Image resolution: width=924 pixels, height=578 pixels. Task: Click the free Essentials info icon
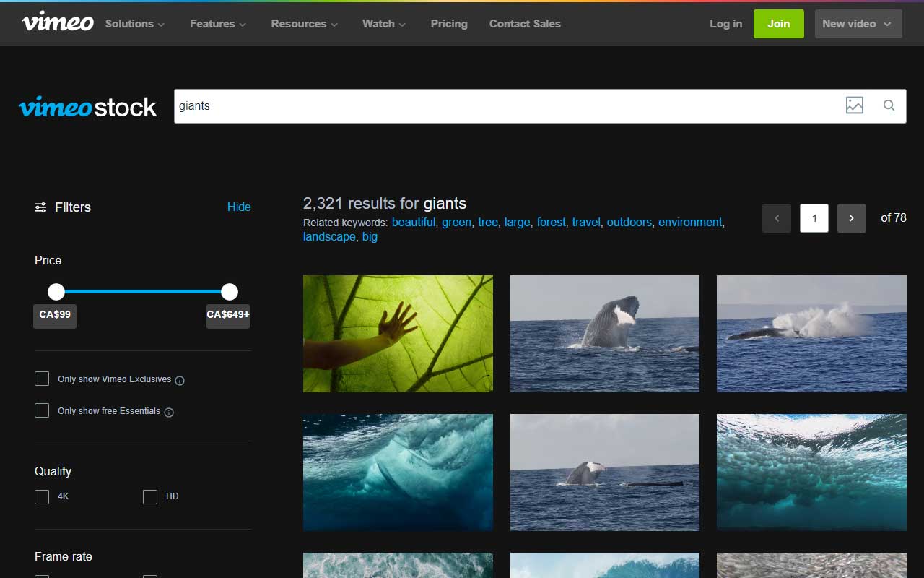tap(168, 412)
